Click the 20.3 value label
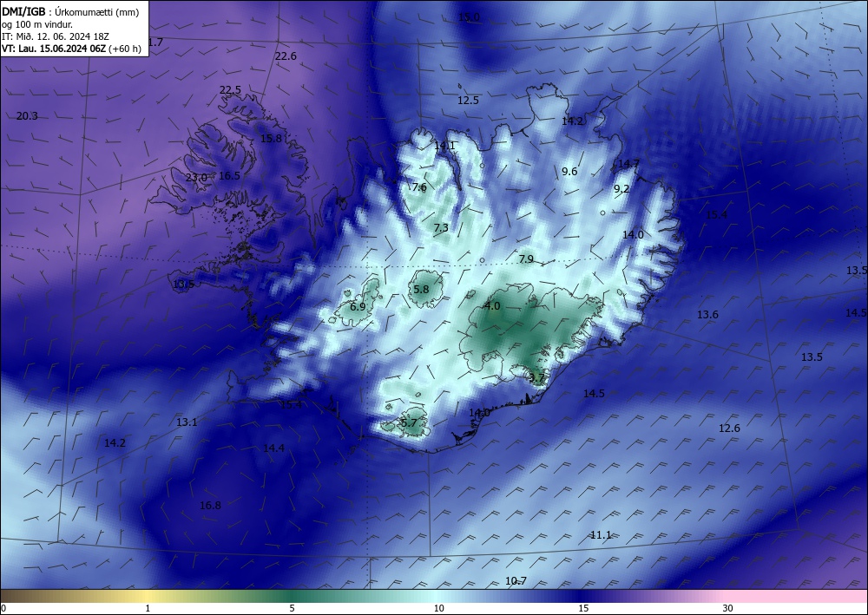868x615 pixels. coord(27,116)
